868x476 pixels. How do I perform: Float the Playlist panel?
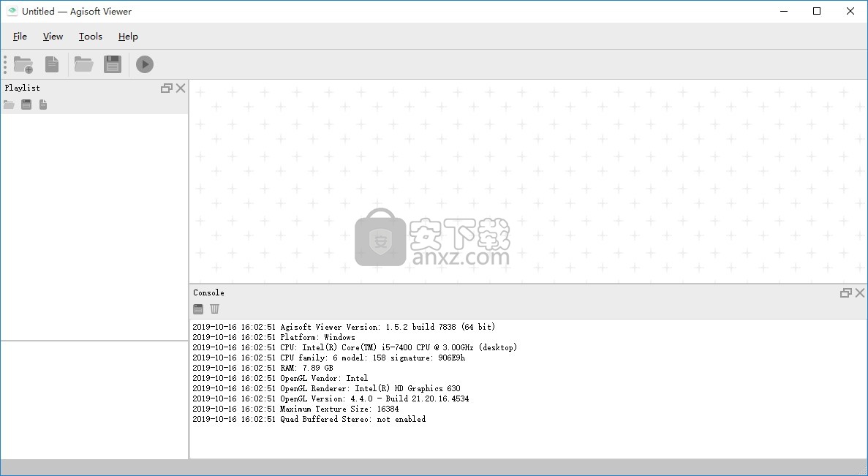click(166, 88)
